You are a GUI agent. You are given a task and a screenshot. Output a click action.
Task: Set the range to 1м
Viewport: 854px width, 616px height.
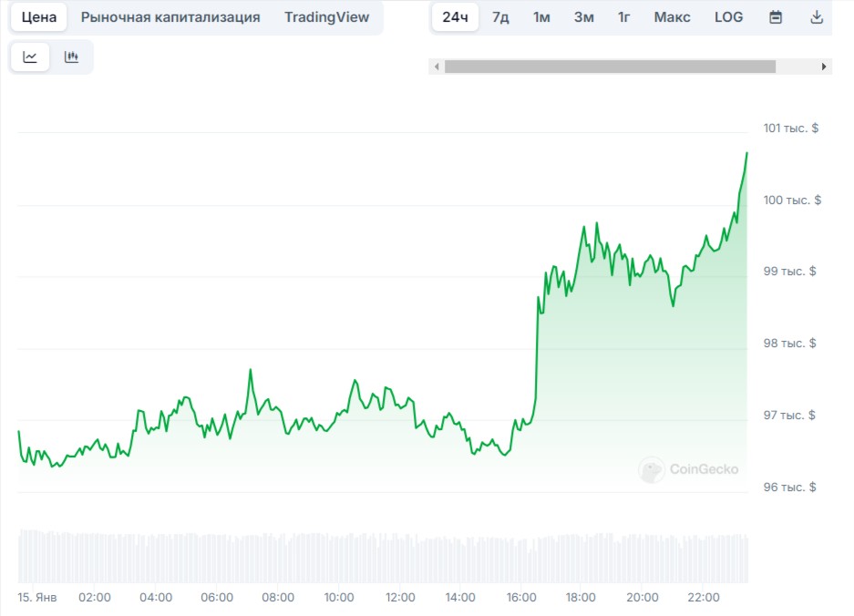tap(541, 17)
